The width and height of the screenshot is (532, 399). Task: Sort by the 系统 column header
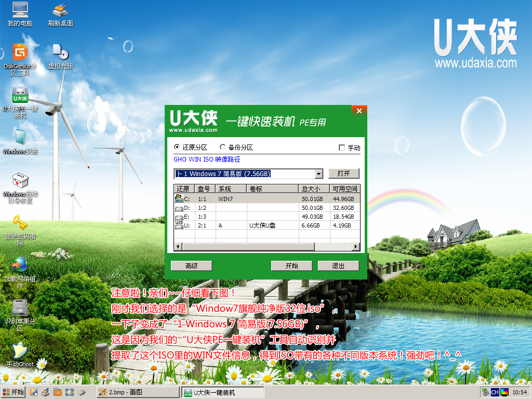[231, 189]
